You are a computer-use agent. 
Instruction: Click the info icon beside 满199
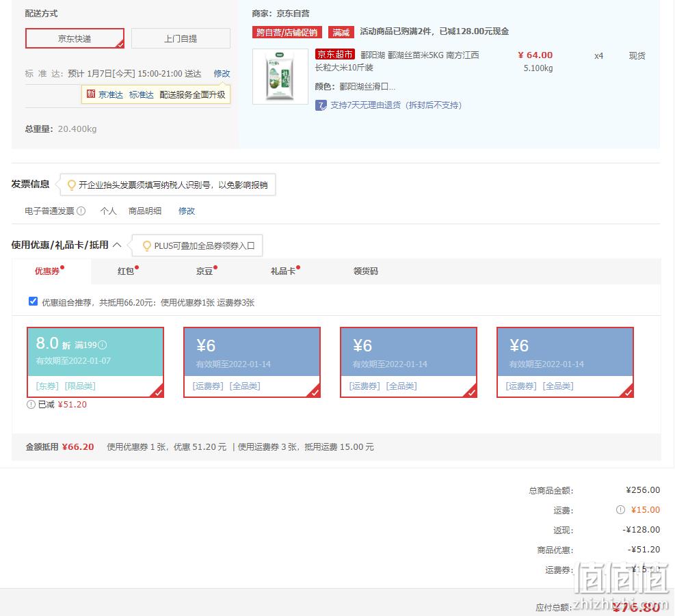click(102, 345)
